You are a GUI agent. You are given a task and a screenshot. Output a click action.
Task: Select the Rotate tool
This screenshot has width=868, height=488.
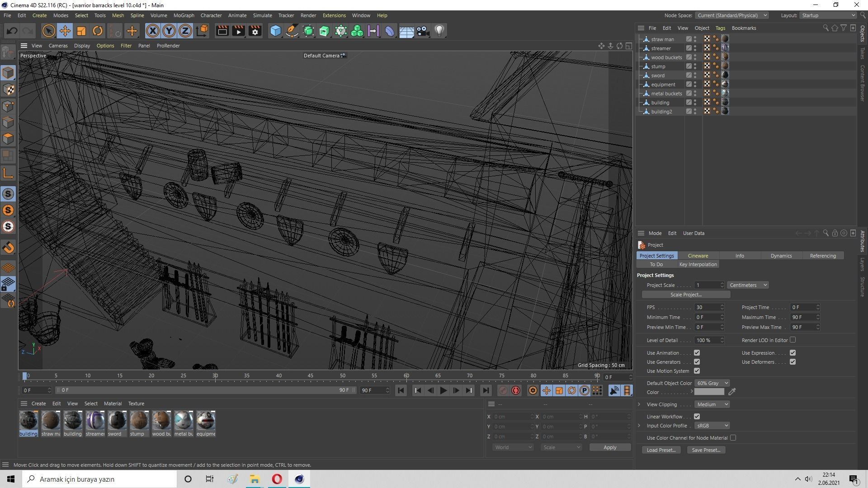point(97,31)
